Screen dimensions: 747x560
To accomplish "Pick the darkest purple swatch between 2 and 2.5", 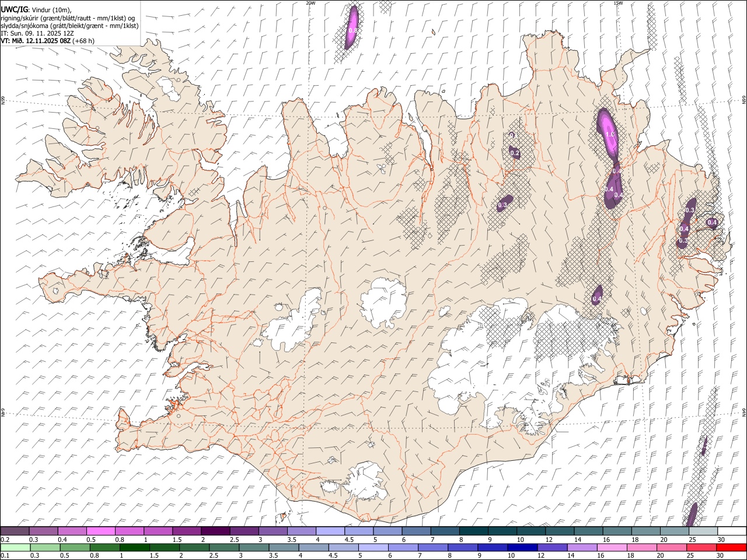I will 215,531.
